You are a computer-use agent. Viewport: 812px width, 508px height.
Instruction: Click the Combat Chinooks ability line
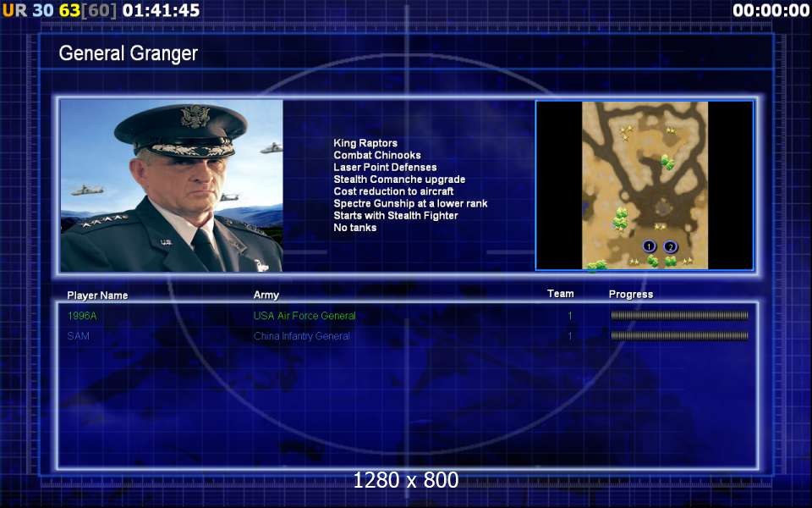[377, 155]
